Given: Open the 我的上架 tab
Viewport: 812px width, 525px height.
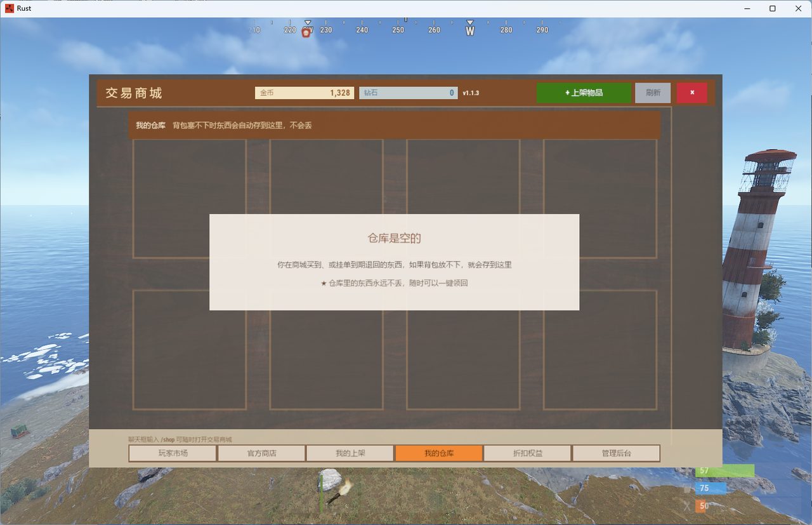Looking at the screenshot, I should pos(350,453).
